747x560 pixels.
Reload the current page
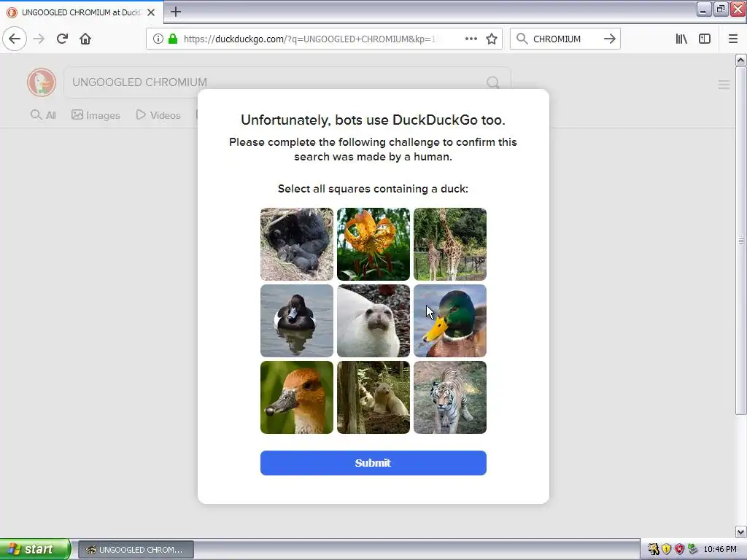(62, 39)
